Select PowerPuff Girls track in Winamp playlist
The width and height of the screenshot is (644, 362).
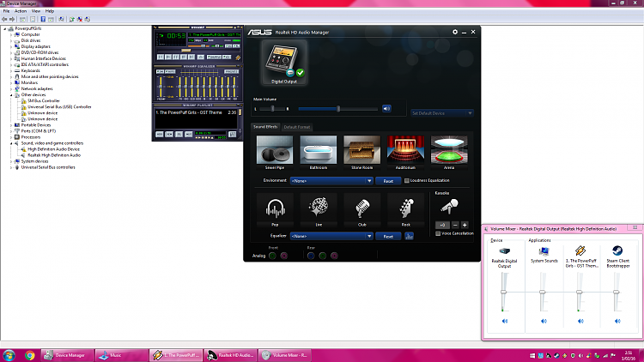coord(196,112)
